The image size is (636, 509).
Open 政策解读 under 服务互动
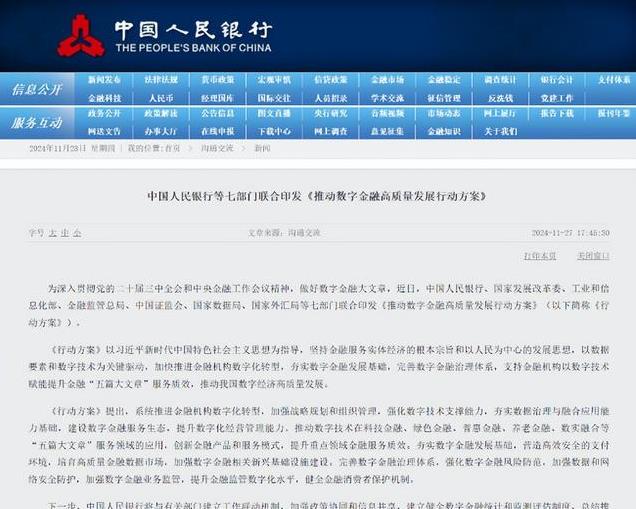tap(161, 114)
